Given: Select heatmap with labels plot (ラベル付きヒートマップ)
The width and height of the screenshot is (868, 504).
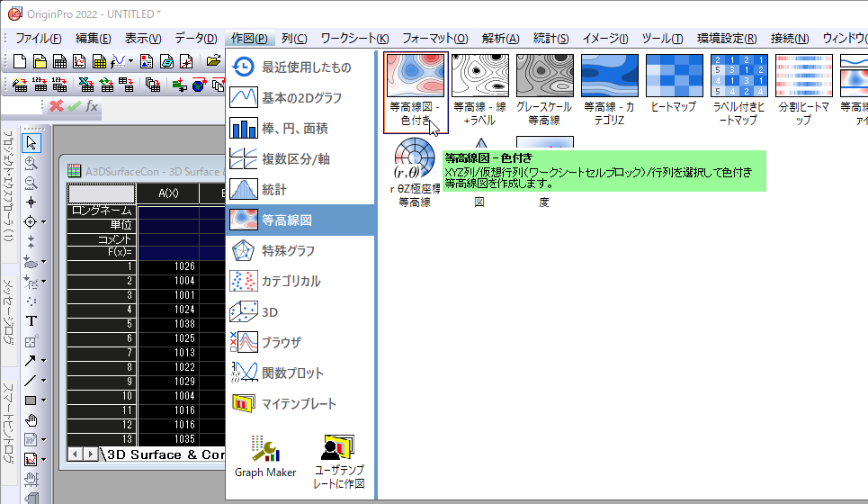Looking at the screenshot, I should click(x=739, y=91).
